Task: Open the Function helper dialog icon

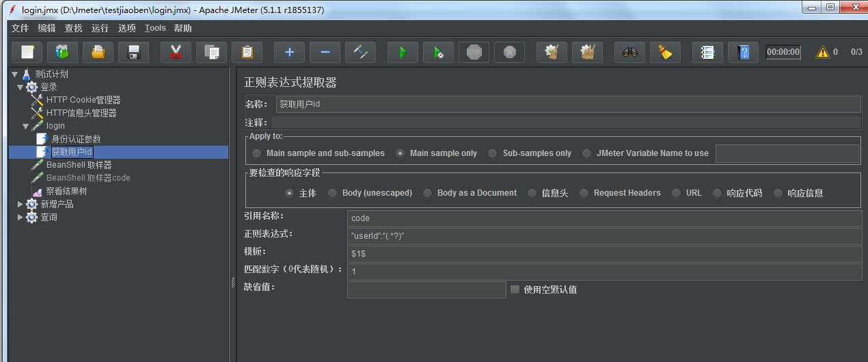Action: [x=707, y=52]
